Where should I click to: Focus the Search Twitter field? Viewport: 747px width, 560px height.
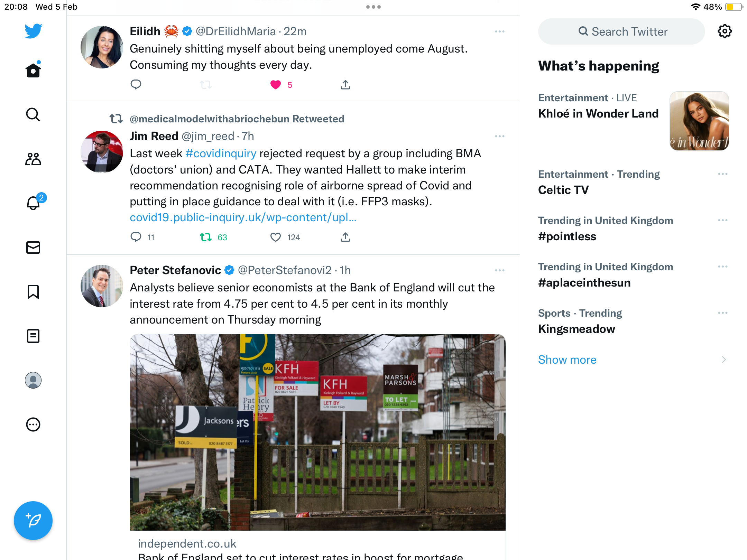point(621,31)
